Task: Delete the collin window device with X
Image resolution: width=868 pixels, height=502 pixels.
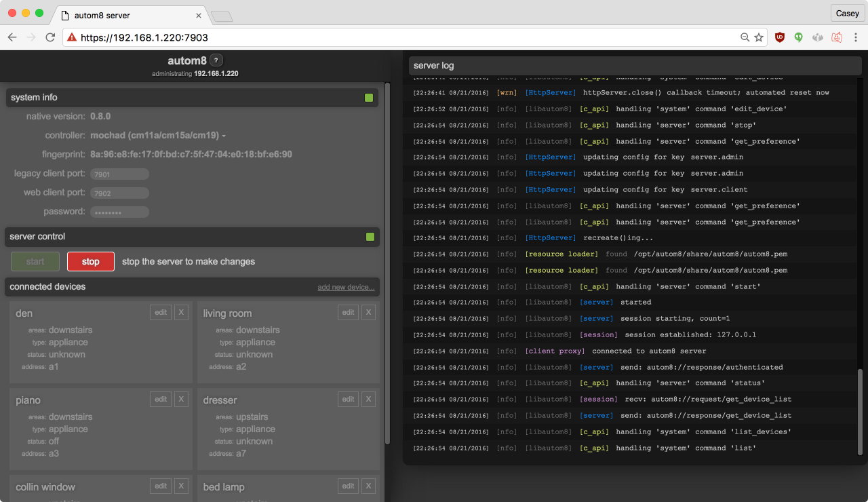Action: (181, 486)
